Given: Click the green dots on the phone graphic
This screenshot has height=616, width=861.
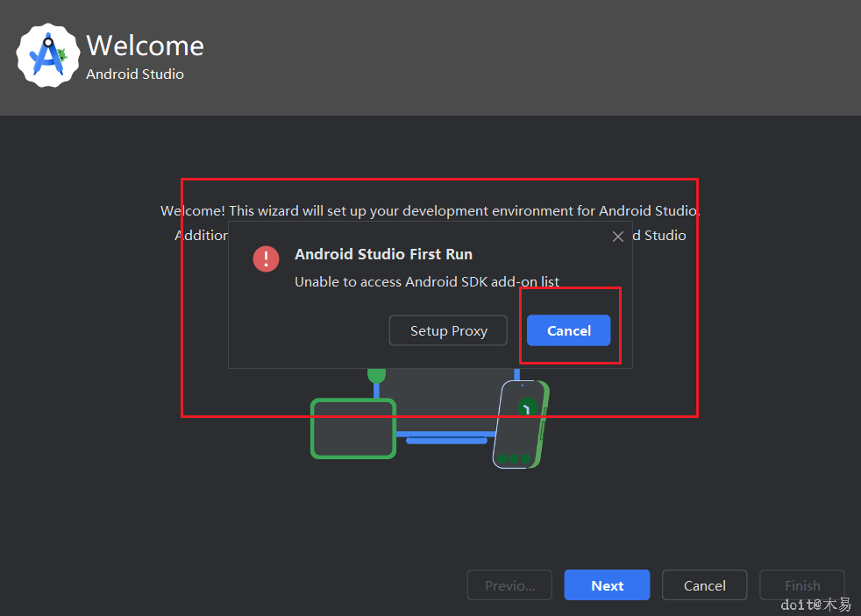Looking at the screenshot, I should tap(515, 458).
